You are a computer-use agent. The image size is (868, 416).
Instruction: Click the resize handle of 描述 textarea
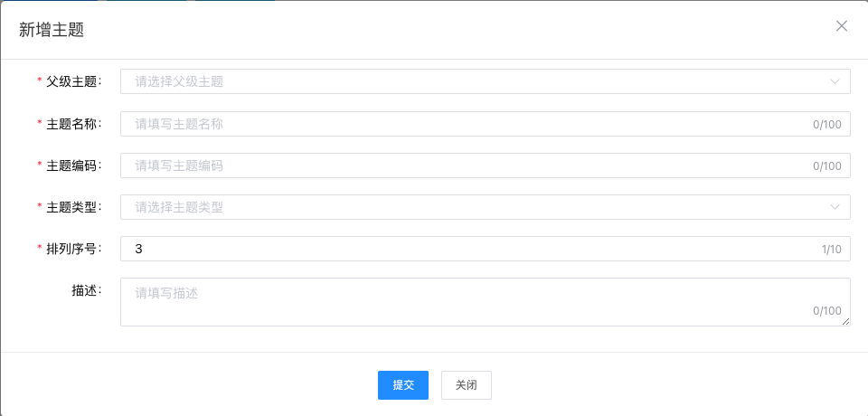(846, 321)
